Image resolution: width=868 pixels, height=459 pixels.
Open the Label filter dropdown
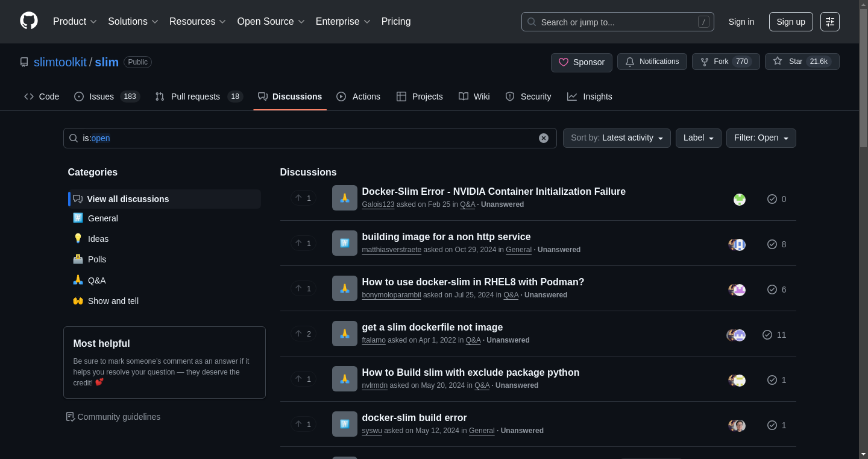click(x=698, y=138)
